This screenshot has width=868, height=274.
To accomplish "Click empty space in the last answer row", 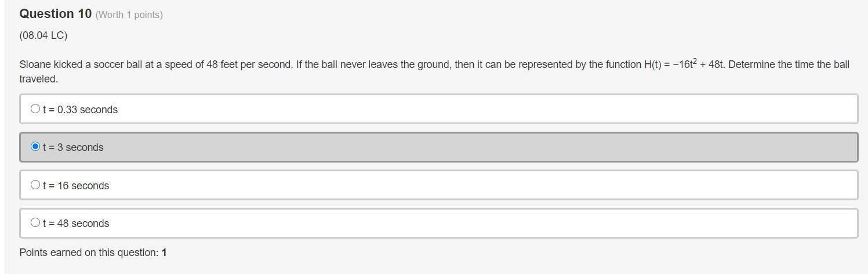I will (464, 223).
